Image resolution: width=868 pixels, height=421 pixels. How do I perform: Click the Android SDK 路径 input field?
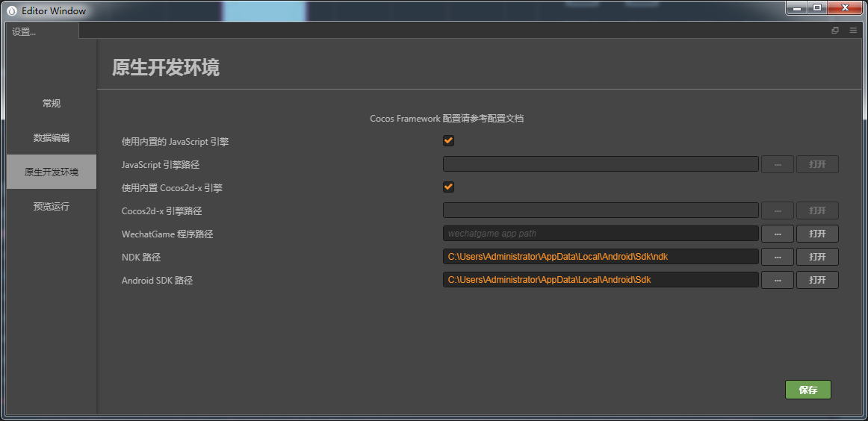601,280
